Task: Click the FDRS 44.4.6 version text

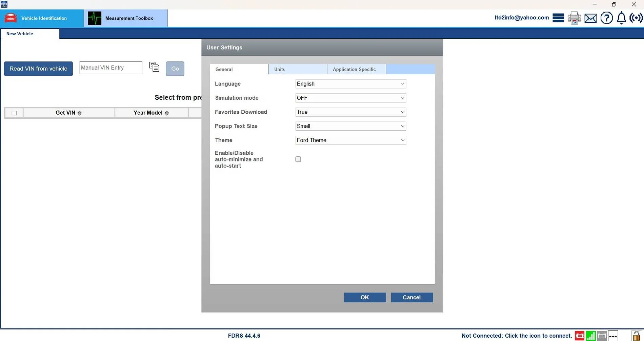Action: coord(244,336)
